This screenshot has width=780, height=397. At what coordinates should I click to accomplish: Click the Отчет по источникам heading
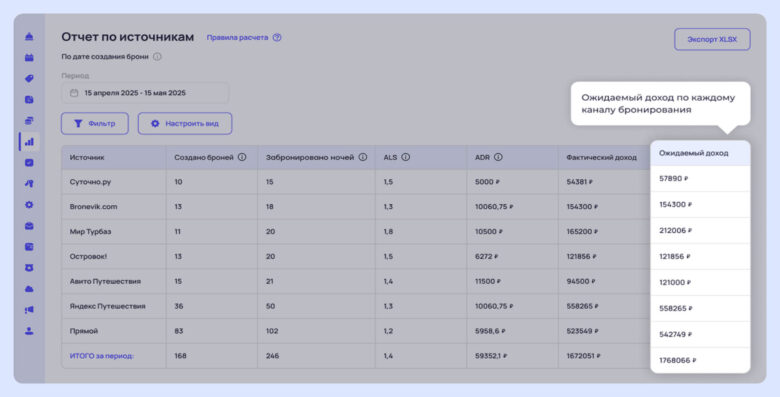127,37
